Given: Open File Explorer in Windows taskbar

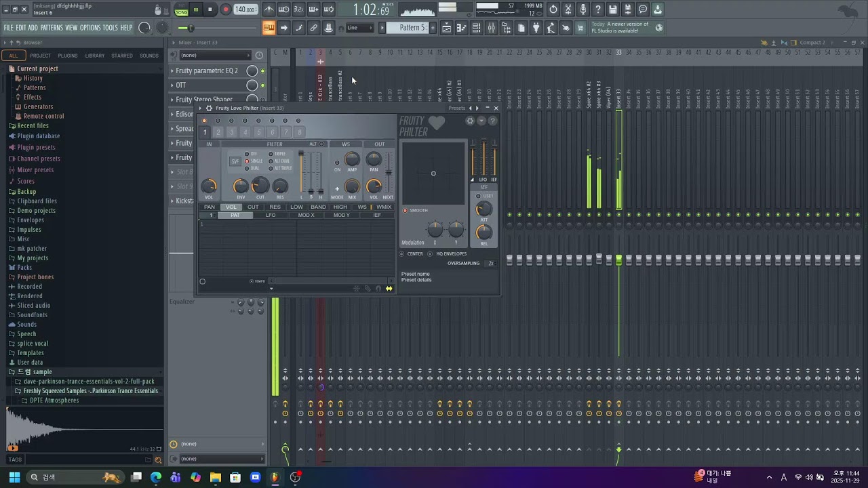Looking at the screenshot, I should point(216,477).
